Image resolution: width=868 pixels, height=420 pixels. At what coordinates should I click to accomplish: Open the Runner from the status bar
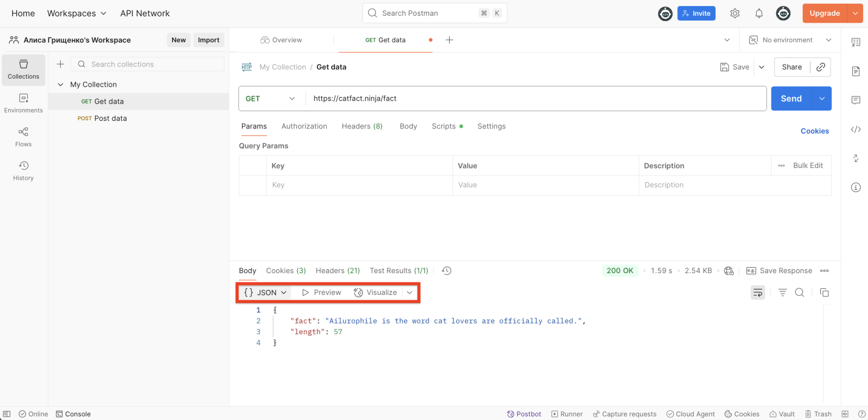[x=567, y=414]
